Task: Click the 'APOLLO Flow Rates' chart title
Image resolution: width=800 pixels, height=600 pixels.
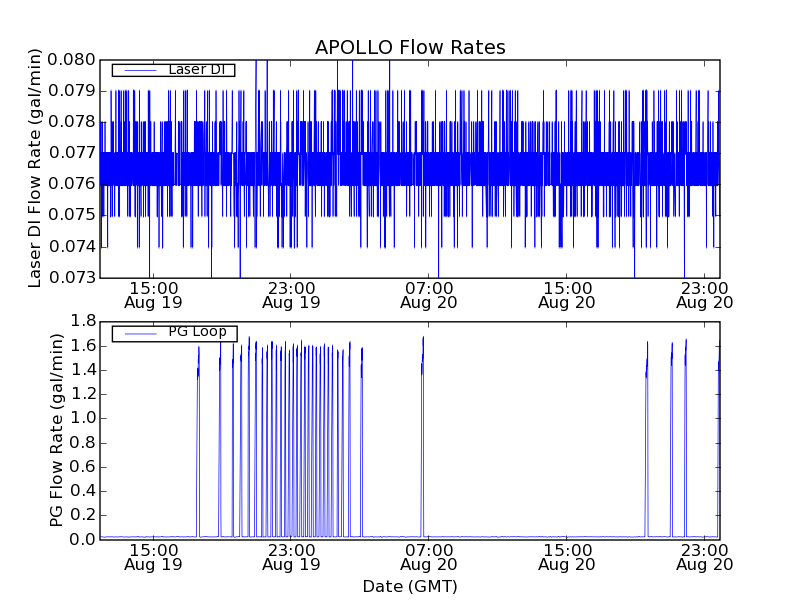Action: click(410, 47)
